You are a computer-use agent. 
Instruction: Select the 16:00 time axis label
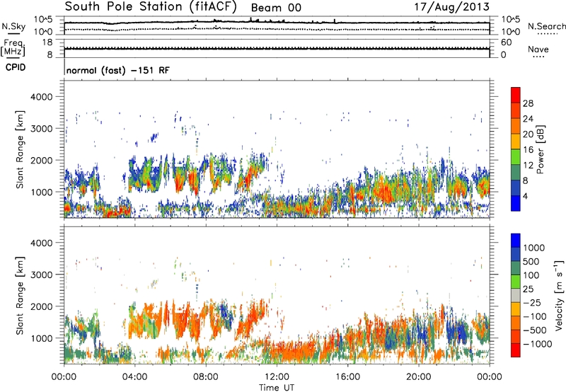point(347,377)
